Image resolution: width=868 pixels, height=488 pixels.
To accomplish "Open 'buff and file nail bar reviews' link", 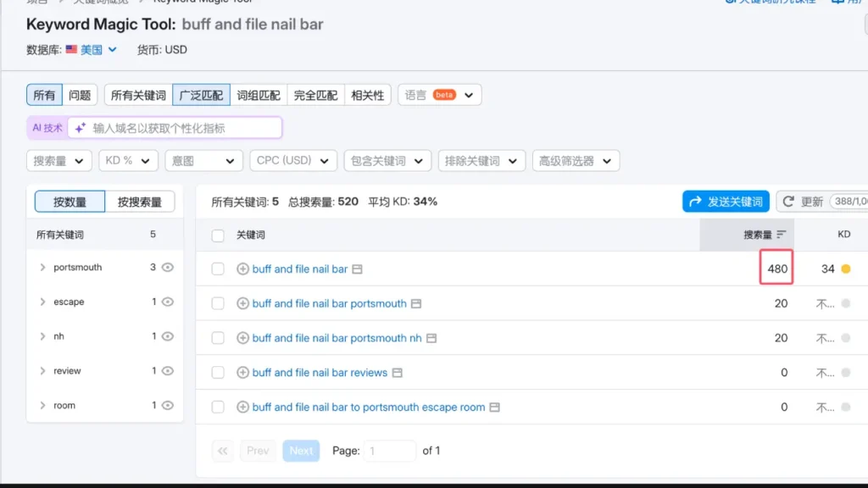I will 320,373.
